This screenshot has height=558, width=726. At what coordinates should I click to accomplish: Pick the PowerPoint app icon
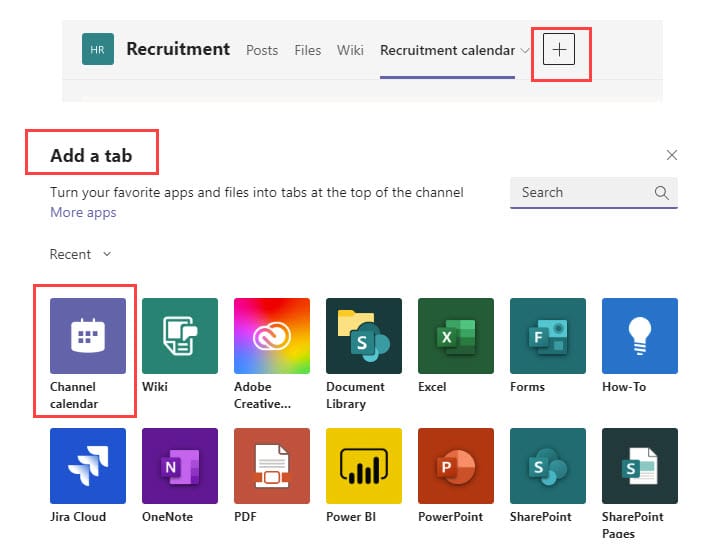click(456, 466)
